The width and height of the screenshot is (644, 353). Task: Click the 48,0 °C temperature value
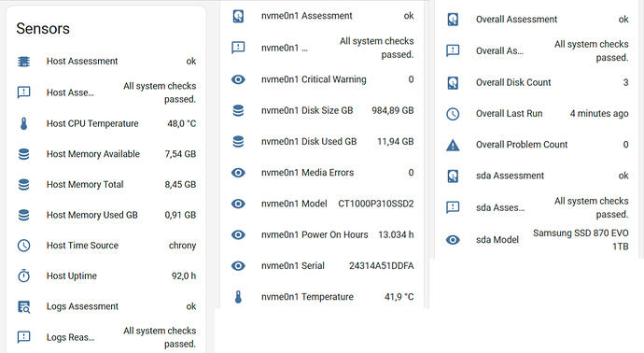coord(182,123)
